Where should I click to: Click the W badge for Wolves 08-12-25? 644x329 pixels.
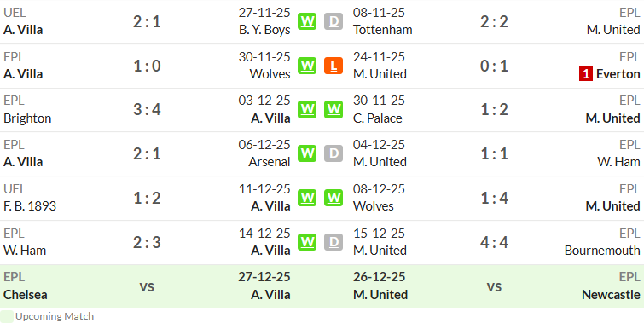click(334, 198)
